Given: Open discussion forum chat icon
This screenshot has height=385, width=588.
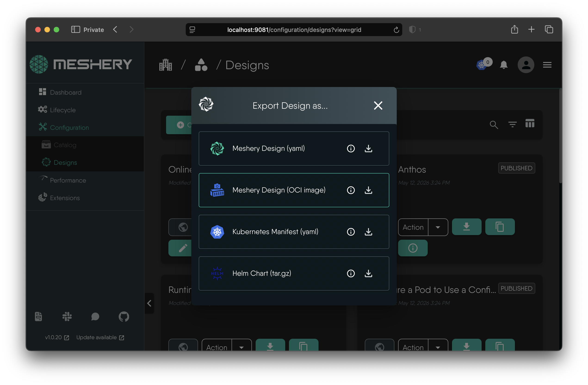Looking at the screenshot, I should (x=95, y=317).
